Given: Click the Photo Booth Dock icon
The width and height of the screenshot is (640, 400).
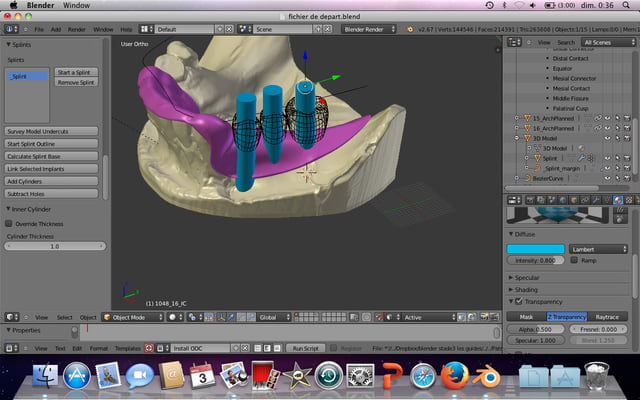Looking at the screenshot, I should click(265, 377).
